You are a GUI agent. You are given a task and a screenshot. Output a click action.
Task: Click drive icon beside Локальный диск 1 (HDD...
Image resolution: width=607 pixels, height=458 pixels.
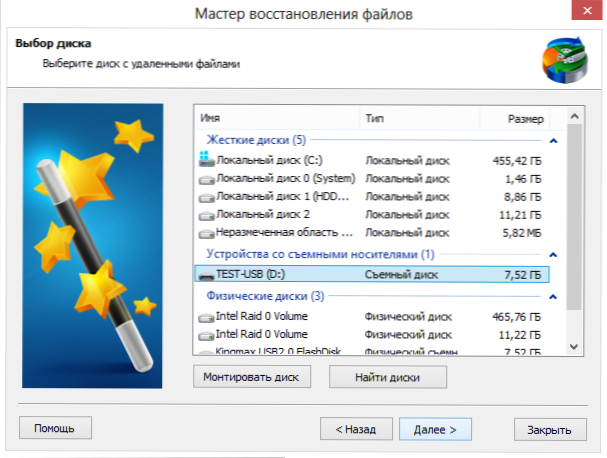206,198
